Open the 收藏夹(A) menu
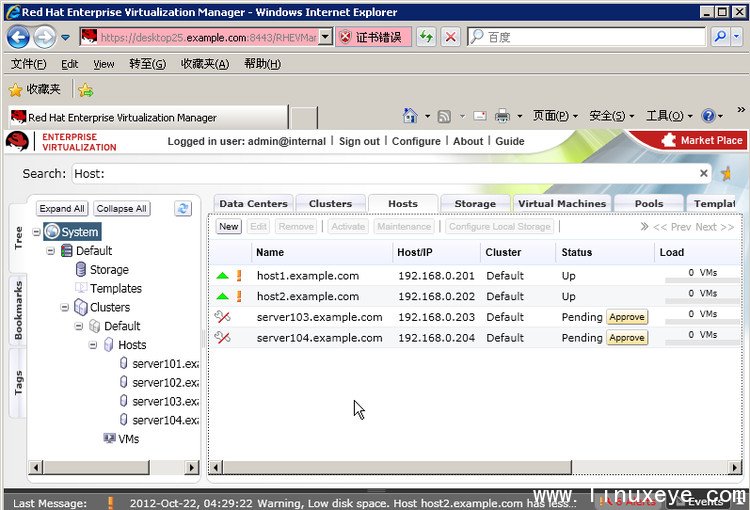Screen dimensions: 750x510 [205, 64]
